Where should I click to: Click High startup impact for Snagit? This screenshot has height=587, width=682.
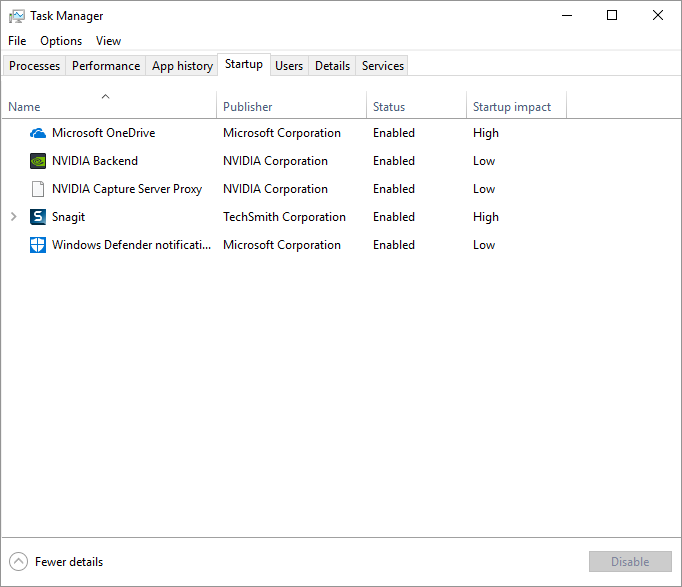[x=486, y=217]
